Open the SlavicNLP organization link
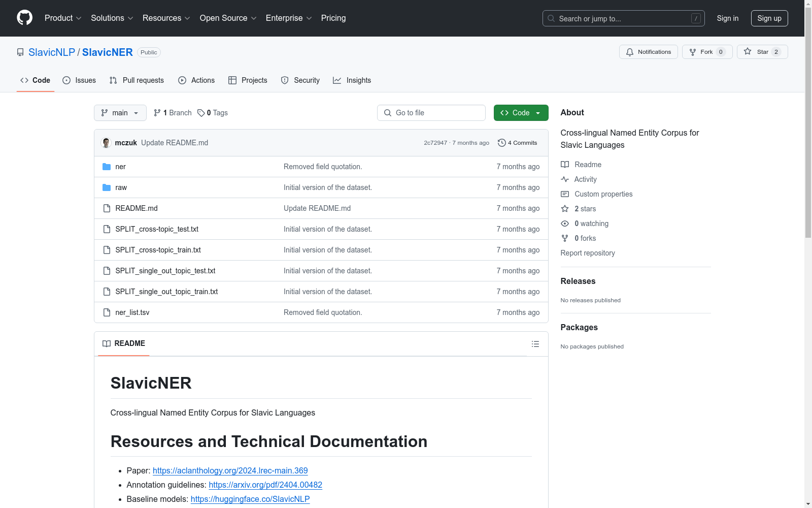Screen dimensions: 812x508 click(52, 52)
